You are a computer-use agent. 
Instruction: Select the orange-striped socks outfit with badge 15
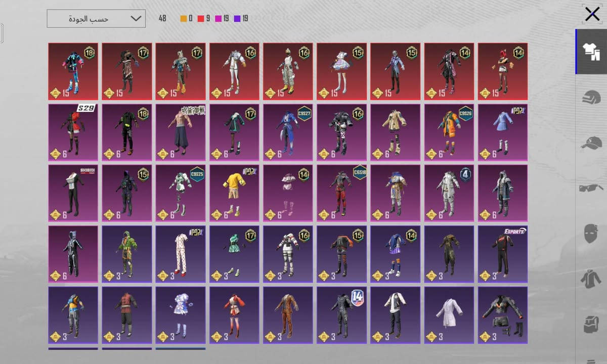pos(341,254)
